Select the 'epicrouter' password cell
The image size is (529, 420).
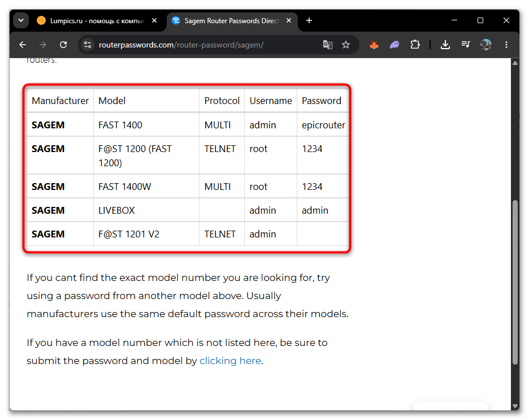pyautogui.click(x=323, y=125)
